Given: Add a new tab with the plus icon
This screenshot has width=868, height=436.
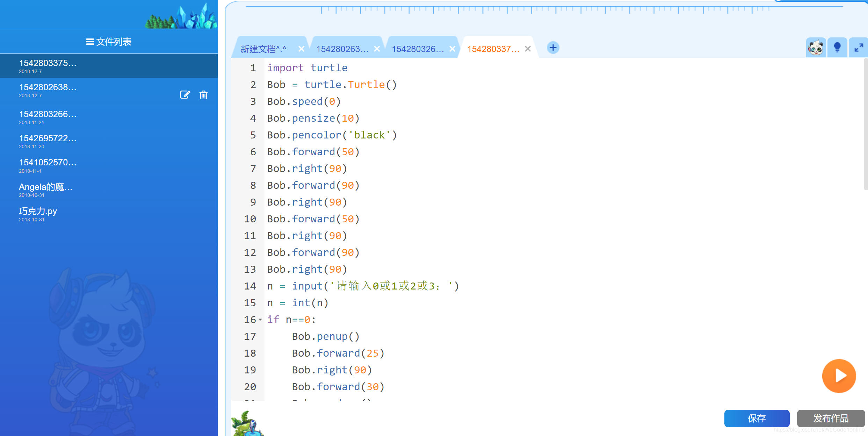Looking at the screenshot, I should pos(553,48).
